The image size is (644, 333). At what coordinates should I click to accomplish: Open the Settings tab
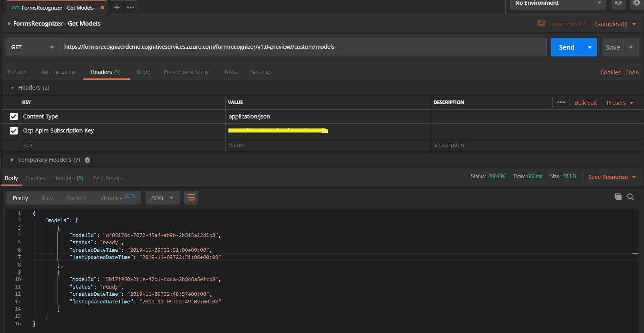261,72
